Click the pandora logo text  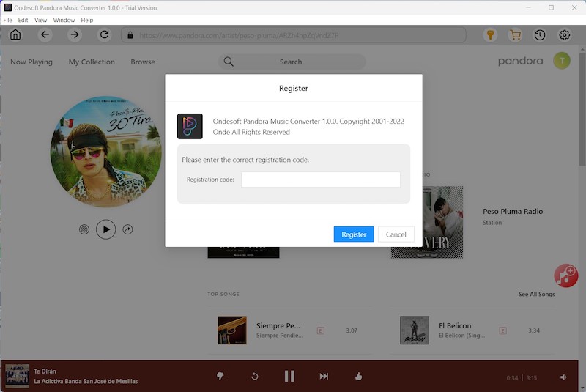tap(520, 61)
